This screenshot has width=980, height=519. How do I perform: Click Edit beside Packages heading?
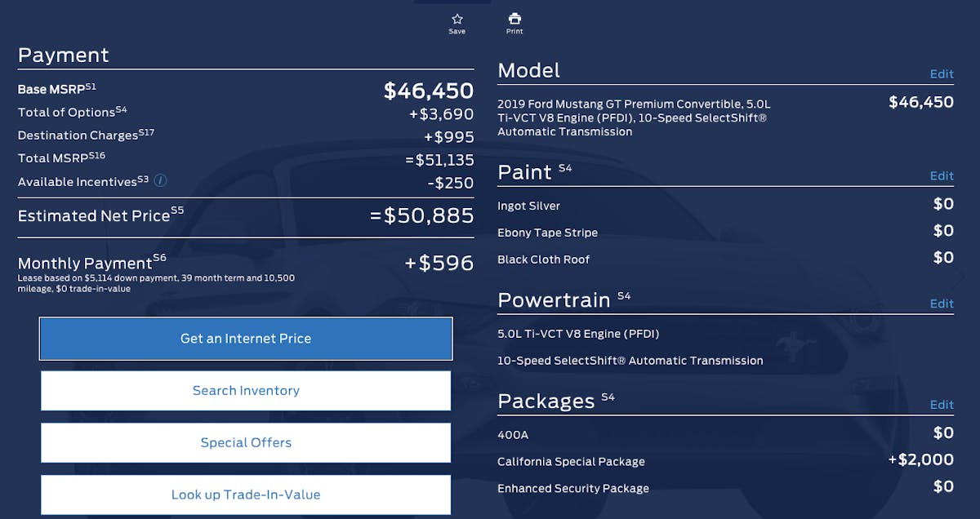(942, 405)
